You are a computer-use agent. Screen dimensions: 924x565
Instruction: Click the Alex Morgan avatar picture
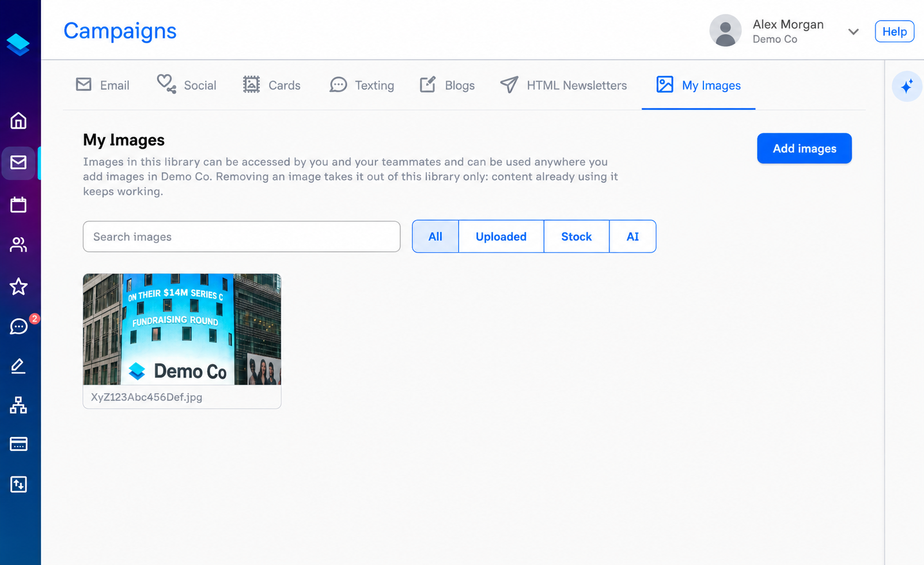tap(725, 31)
